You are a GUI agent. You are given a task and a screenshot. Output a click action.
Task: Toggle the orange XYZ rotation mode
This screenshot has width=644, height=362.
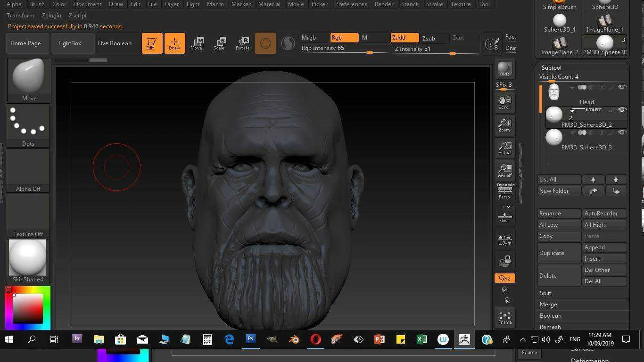pos(504,278)
